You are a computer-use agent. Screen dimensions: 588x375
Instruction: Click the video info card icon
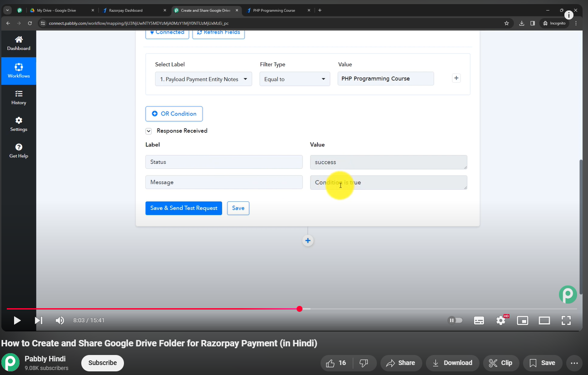[569, 15]
